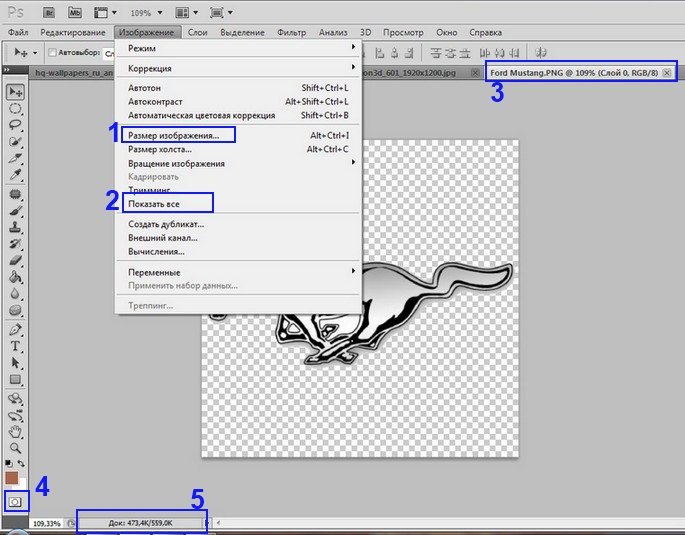Toggle the Auto-select (Автовыбор) checkbox

52,52
